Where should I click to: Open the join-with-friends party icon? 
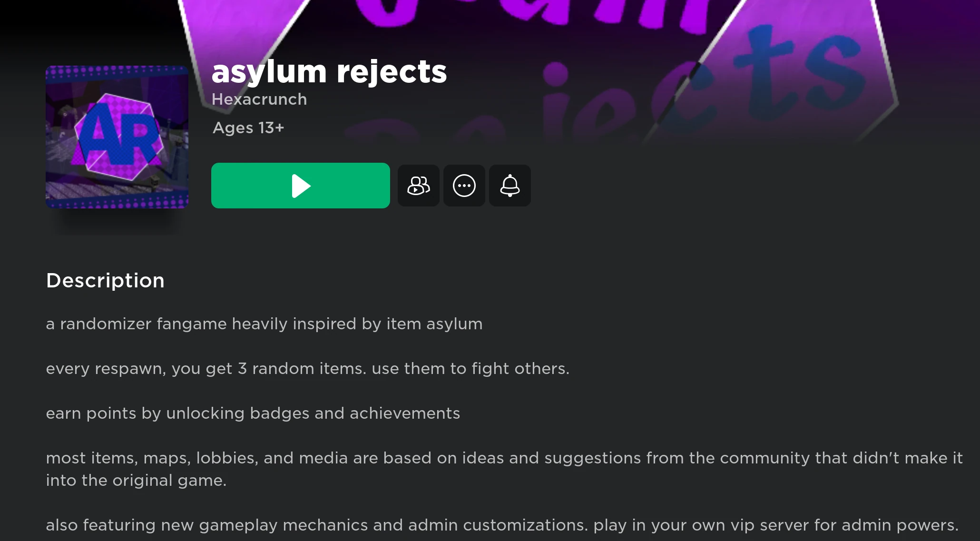pos(418,186)
